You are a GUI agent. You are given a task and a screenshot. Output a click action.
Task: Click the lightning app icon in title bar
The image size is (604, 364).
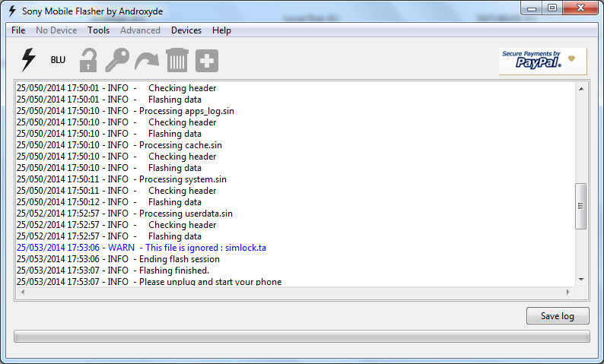point(12,11)
